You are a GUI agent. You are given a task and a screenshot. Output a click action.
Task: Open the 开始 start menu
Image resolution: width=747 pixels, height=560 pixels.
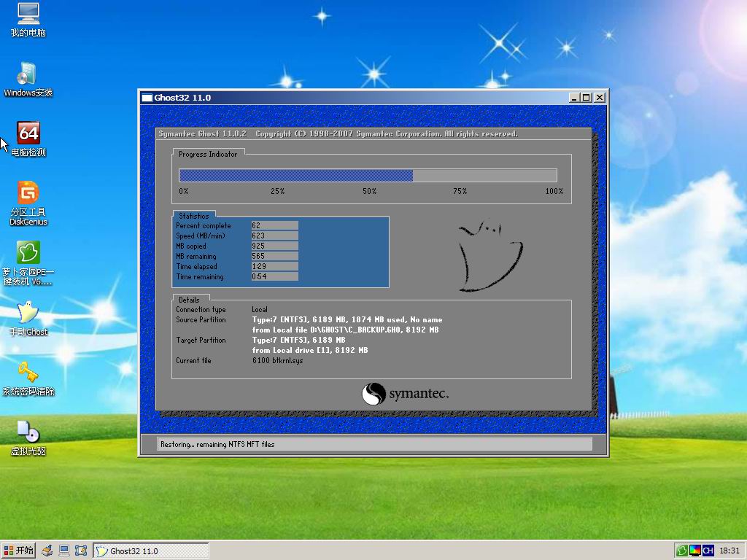(18, 551)
